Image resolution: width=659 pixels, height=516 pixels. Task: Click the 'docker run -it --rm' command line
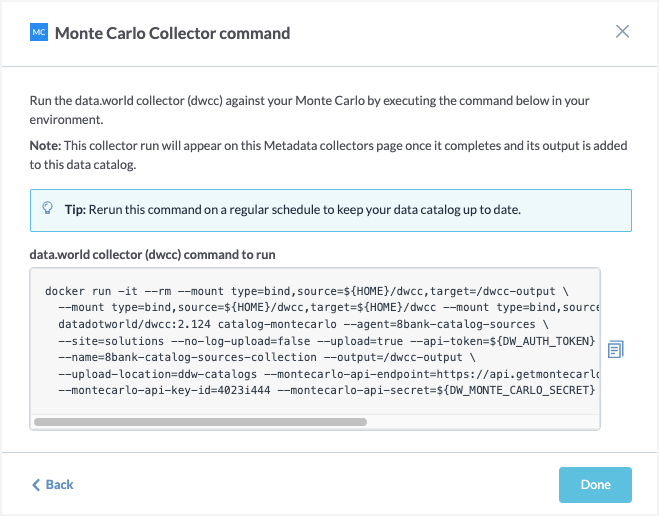(306, 291)
